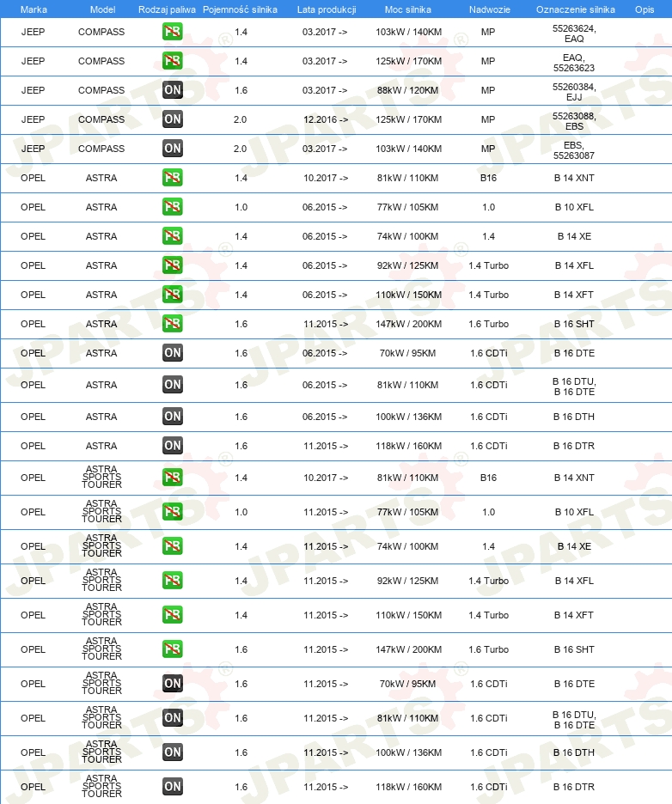This screenshot has width=672, height=804.
Task: Click petrol icon for Opel Astra 110kW 06.2015 row
Action: [173, 295]
